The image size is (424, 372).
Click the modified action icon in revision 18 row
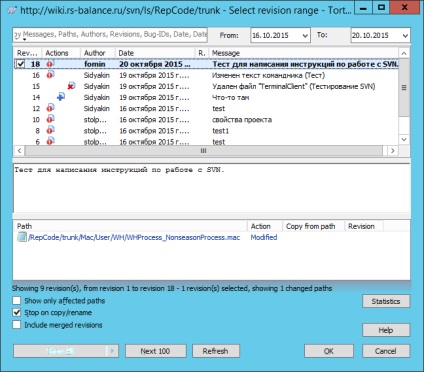click(x=50, y=64)
